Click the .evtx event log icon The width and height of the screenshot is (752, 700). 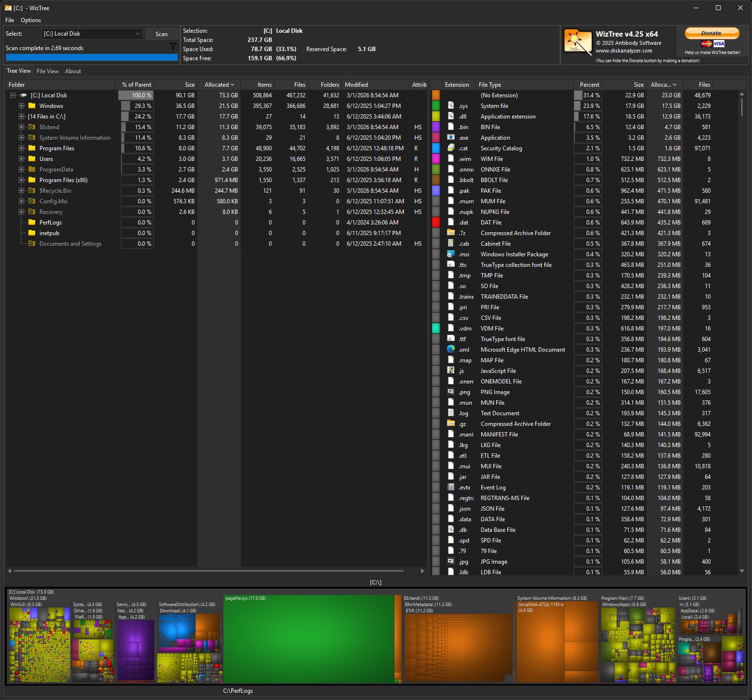pos(451,487)
